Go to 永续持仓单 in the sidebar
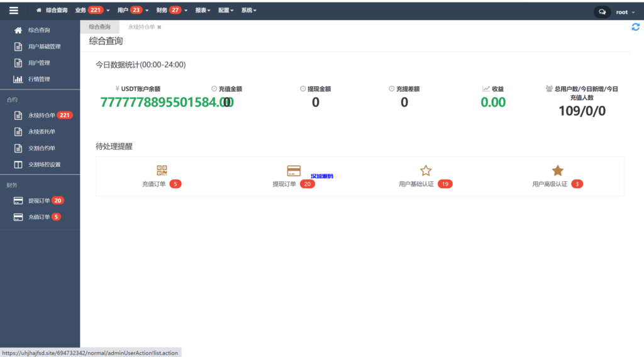The height and width of the screenshot is (357, 644). [x=42, y=115]
